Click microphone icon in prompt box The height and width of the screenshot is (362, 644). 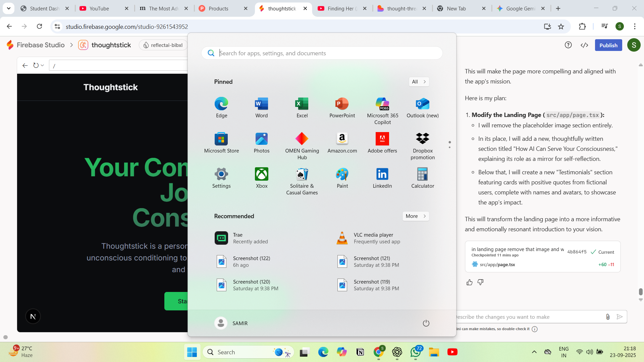[608, 317]
